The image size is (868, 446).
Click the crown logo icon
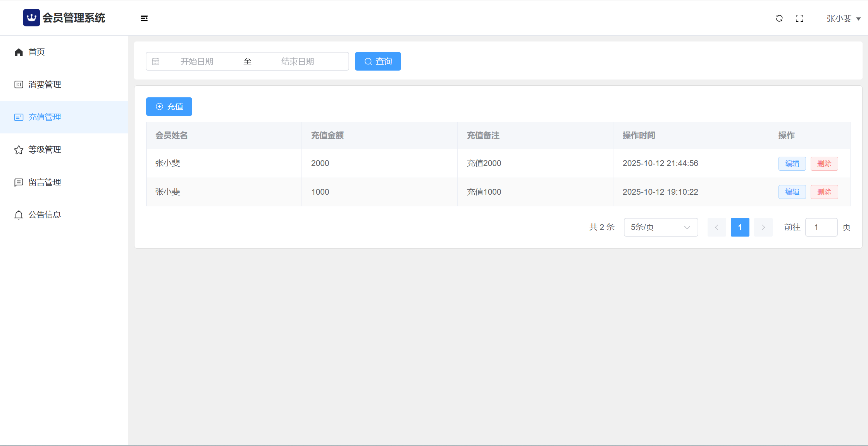click(31, 18)
